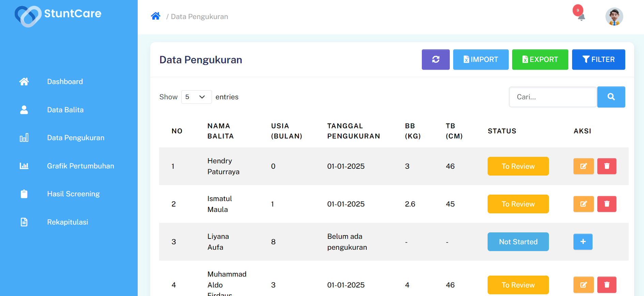Edit Ismatul Maula's measurement
Screen dimensions: 644x296
click(x=583, y=204)
